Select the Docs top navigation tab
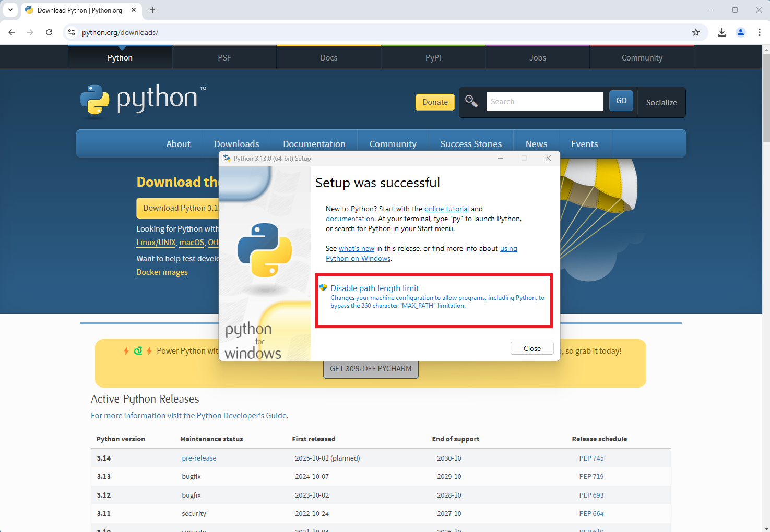 pos(329,57)
